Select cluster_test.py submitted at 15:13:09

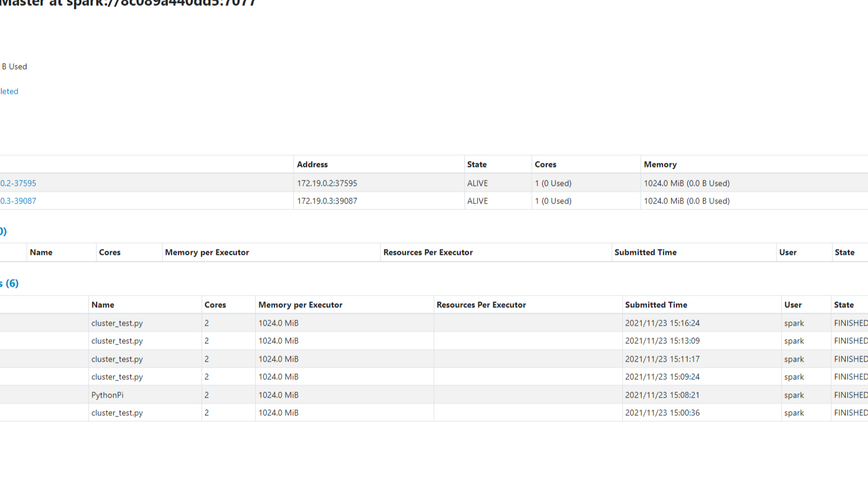117,341
